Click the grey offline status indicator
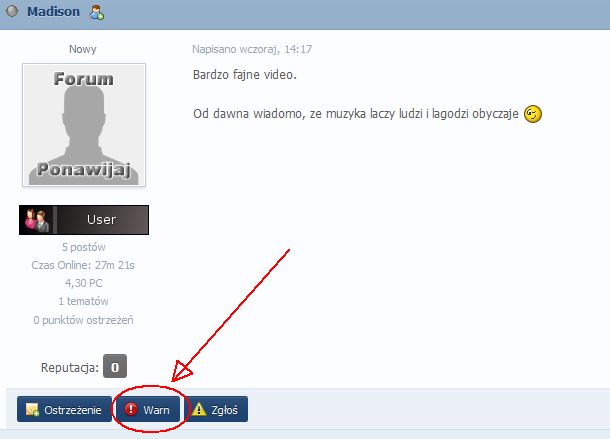Image resolution: width=610 pixels, height=439 pixels. click(12, 11)
